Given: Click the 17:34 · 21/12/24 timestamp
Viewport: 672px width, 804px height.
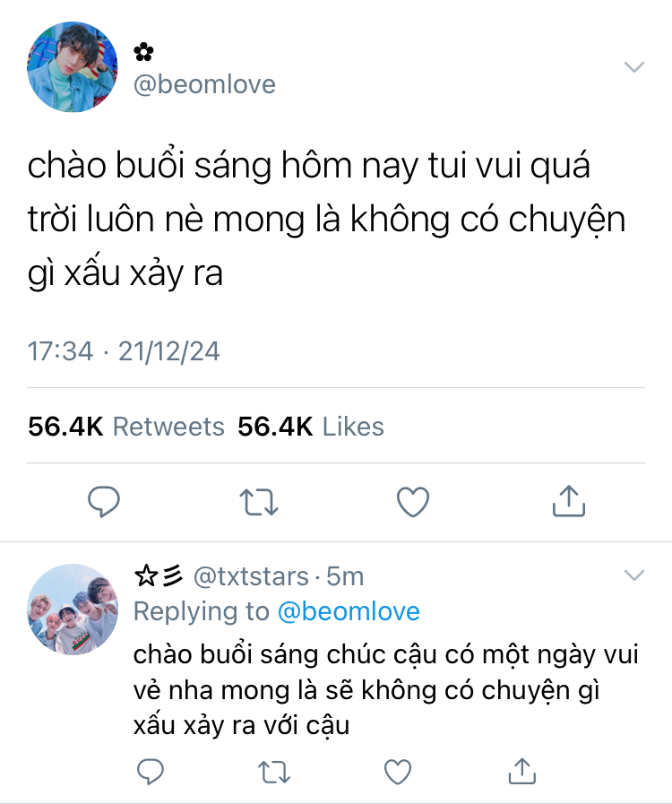Looking at the screenshot, I should [x=124, y=351].
